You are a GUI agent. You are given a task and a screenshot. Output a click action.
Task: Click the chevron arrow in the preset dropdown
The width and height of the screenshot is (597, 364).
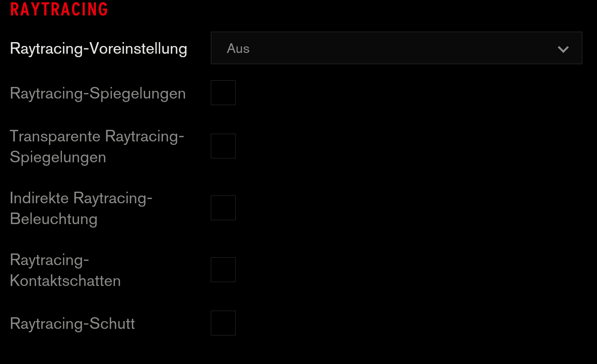563,49
